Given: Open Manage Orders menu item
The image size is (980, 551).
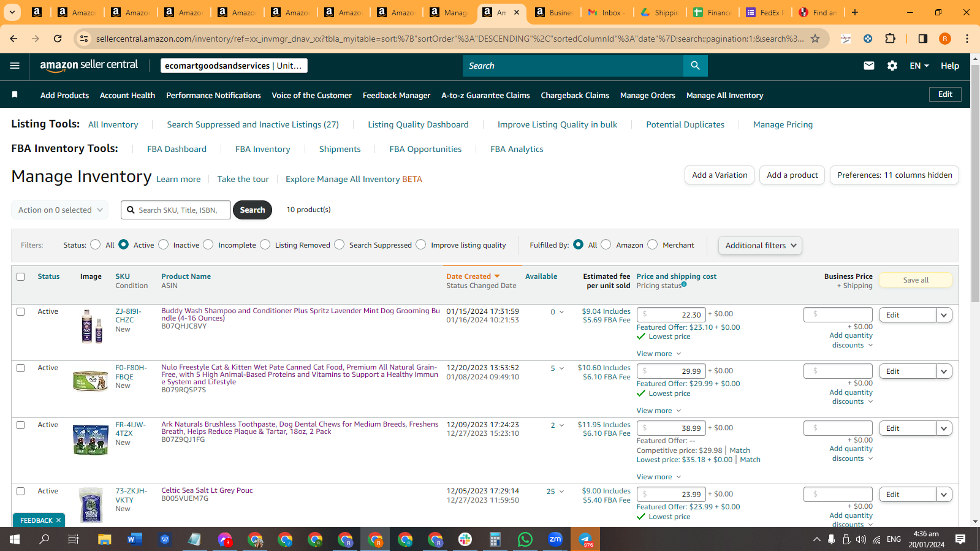Looking at the screenshot, I should (x=648, y=95).
